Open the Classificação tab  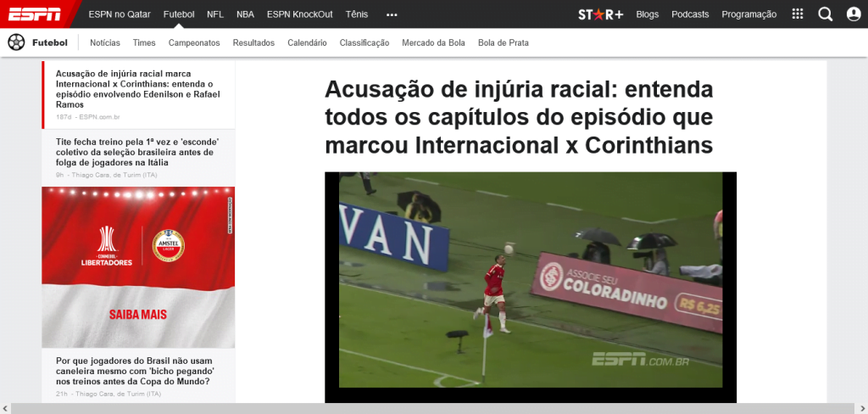point(364,42)
